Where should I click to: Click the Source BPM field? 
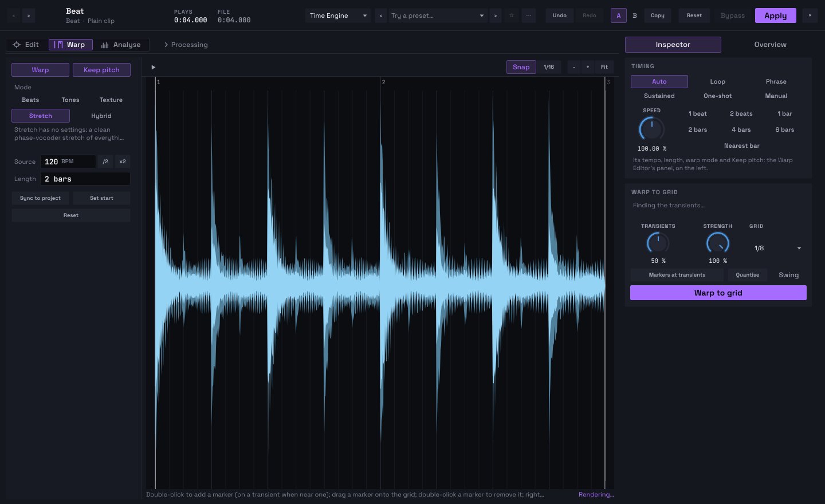click(x=68, y=162)
